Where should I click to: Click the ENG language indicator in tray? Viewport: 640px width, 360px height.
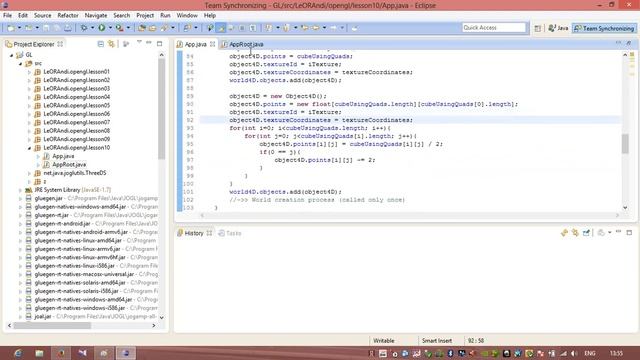[x=590, y=353]
